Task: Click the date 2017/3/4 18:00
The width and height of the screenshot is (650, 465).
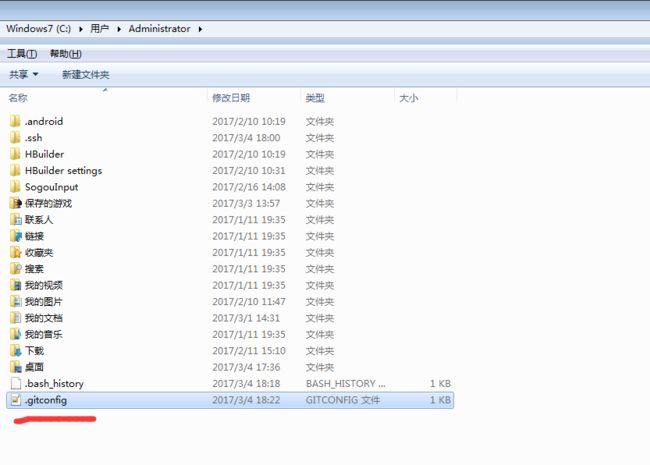Action: click(x=246, y=138)
